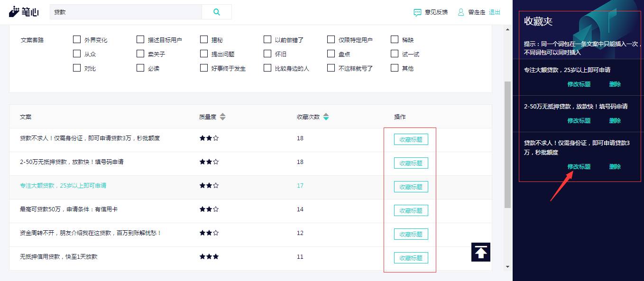Click 收藏标题 for 无抵押信用贷款 row
This screenshot has height=281, width=644.
pos(411,258)
